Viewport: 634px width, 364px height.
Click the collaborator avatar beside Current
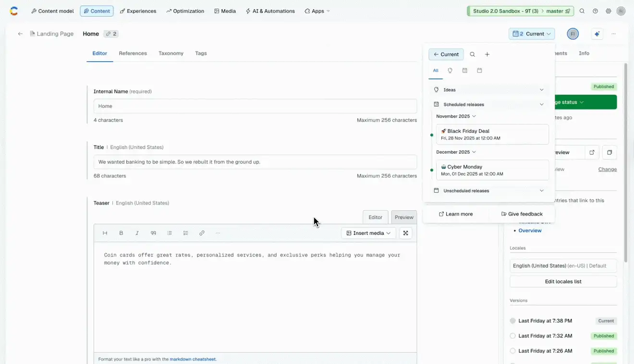573,34
